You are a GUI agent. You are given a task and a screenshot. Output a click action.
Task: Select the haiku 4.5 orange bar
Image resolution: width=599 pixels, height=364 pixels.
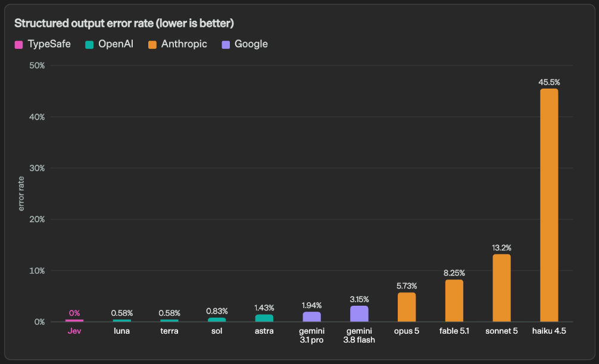pyautogui.click(x=549, y=205)
